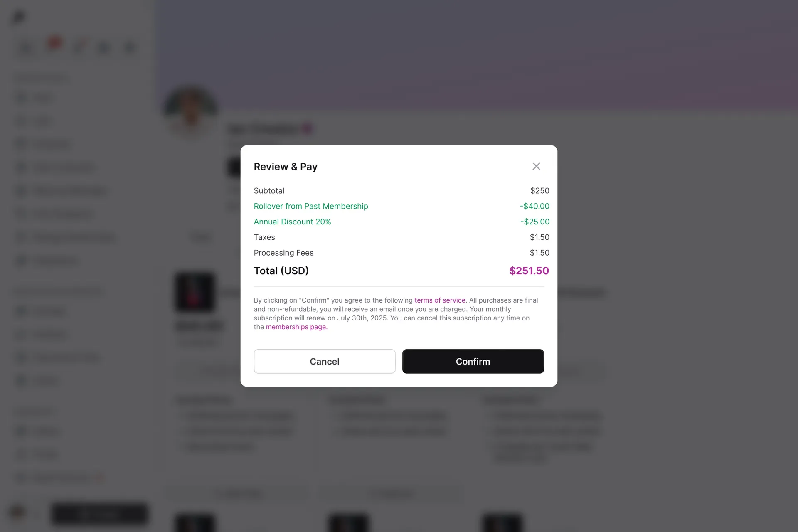
Task: Select the first tab under the profile header
Action: (201, 237)
